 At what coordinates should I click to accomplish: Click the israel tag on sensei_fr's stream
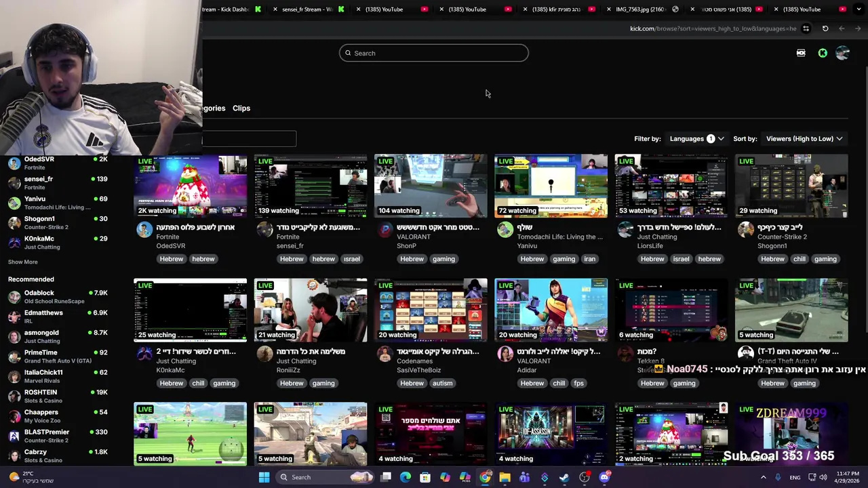tap(351, 259)
